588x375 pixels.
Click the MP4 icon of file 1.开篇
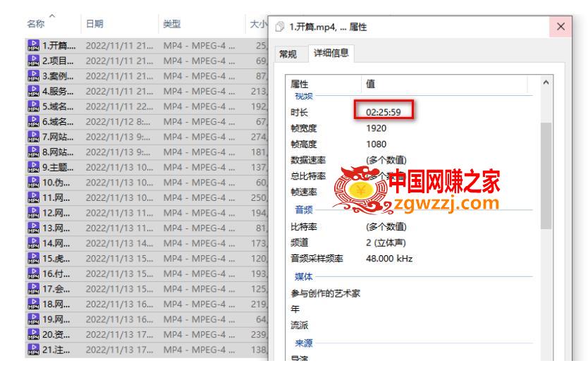[x=33, y=45]
